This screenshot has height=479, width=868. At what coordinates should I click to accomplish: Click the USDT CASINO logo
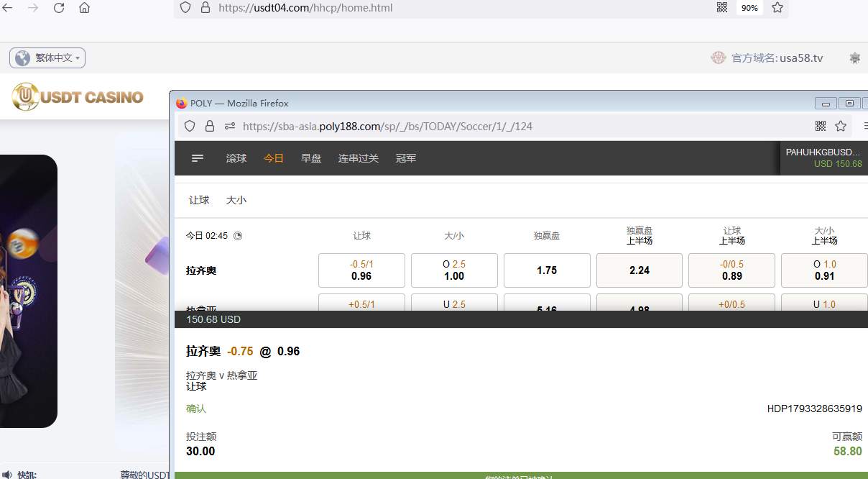coord(78,96)
